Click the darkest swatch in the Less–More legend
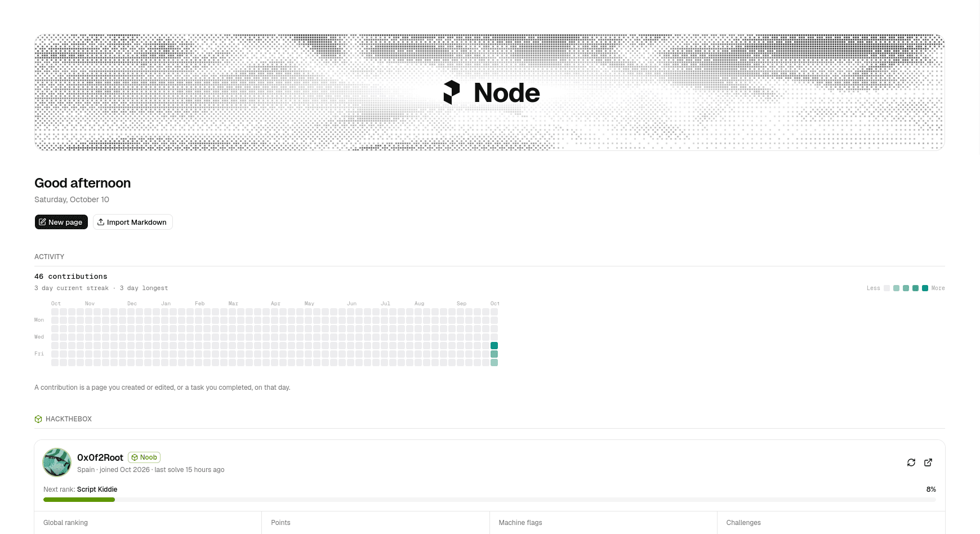This screenshot has width=980, height=534. point(925,288)
